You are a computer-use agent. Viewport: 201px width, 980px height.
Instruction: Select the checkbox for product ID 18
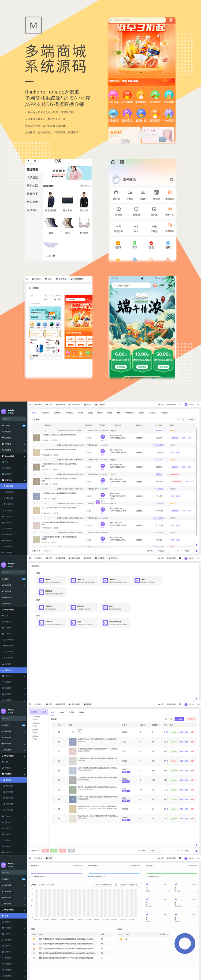coord(53,818)
